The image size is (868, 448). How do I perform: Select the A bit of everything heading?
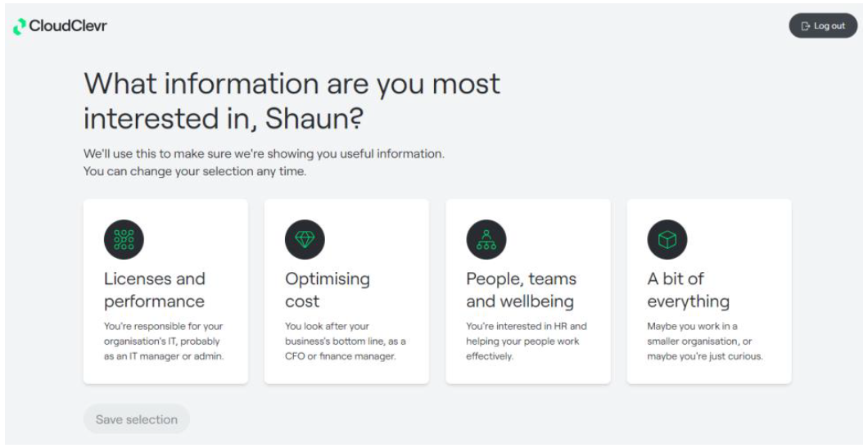coord(688,290)
